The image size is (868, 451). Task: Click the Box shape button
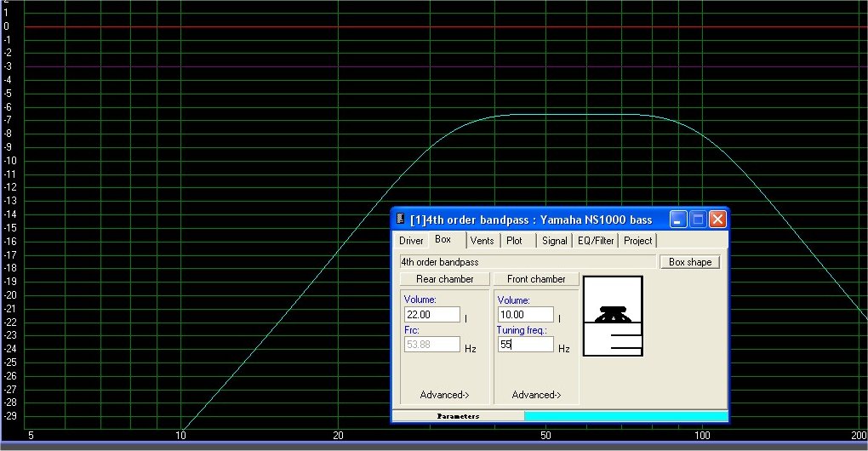pos(690,262)
